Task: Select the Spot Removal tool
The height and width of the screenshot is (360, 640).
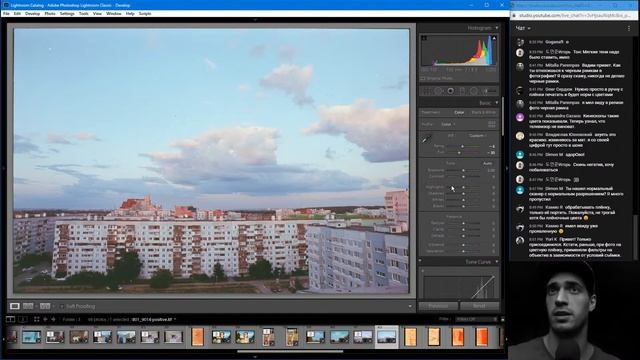Action: click(x=438, y=91)
